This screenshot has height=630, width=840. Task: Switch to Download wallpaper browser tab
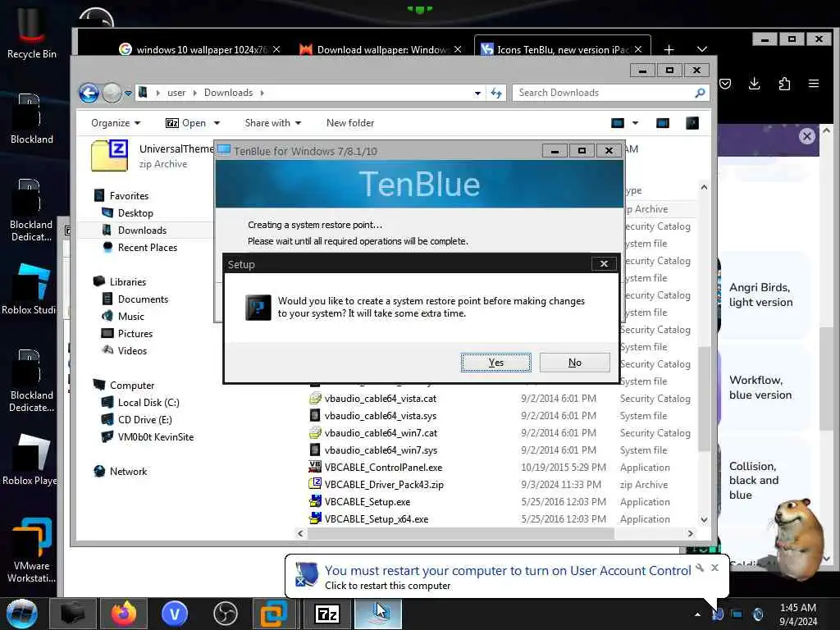pos(381,50)
